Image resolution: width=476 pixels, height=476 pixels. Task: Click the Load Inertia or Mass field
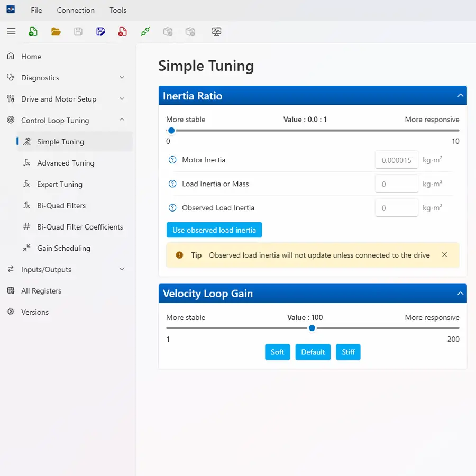point(396,184)
